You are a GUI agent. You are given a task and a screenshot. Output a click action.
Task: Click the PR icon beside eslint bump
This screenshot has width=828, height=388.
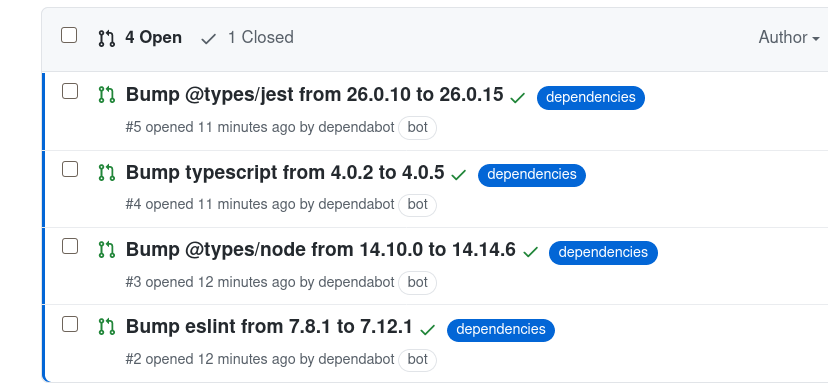(x=107, y=327)
